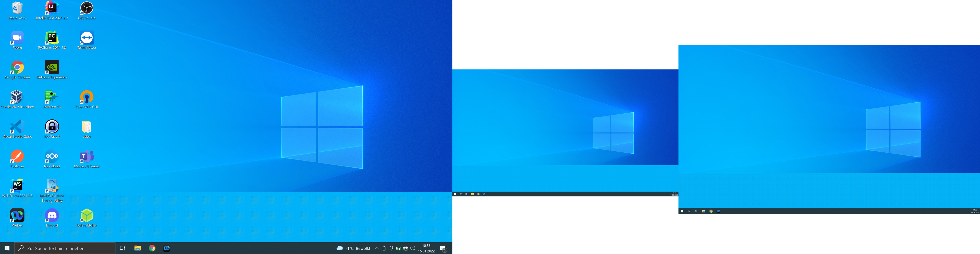Screen dimensions: 980x254
Task: Select the GeForce Experience shortcut
Action: point(52,70)
